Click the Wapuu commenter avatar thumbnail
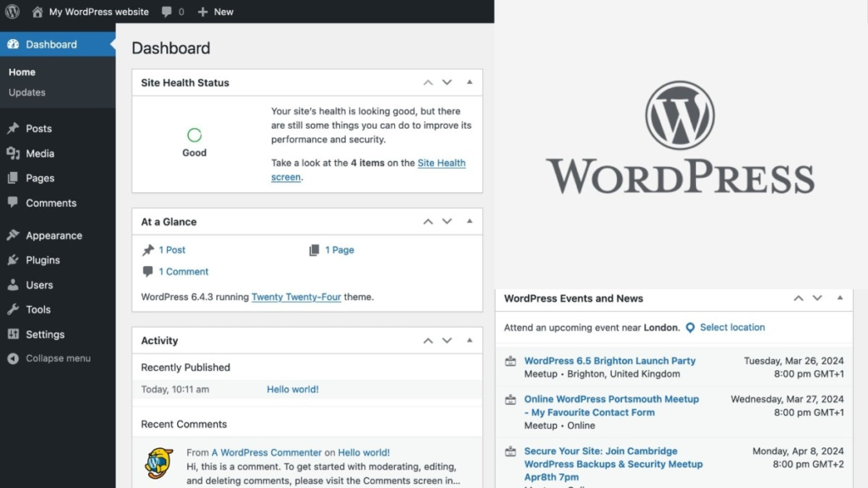This screenshot has height=488, width=868. (x=159, y=463)
